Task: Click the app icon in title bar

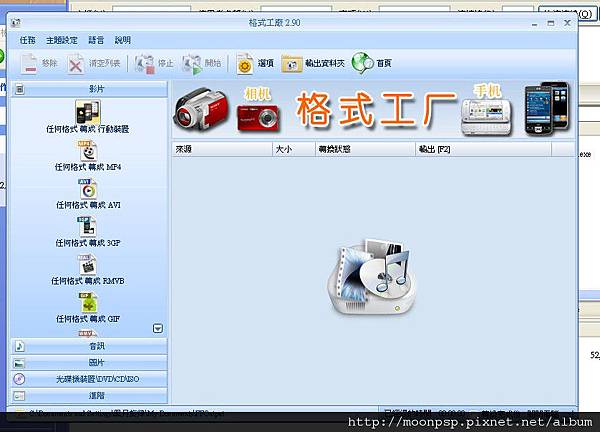Action: 16,23
